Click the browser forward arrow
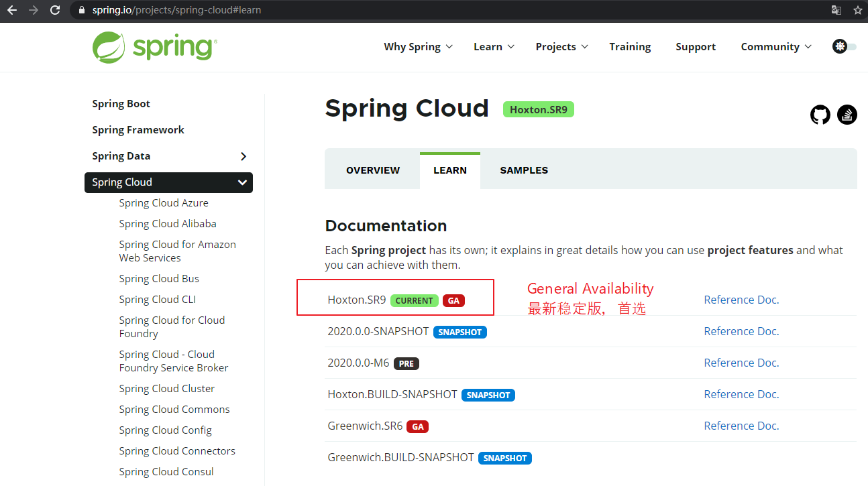Viewport: 868px width, 486px height. [34, 10]
